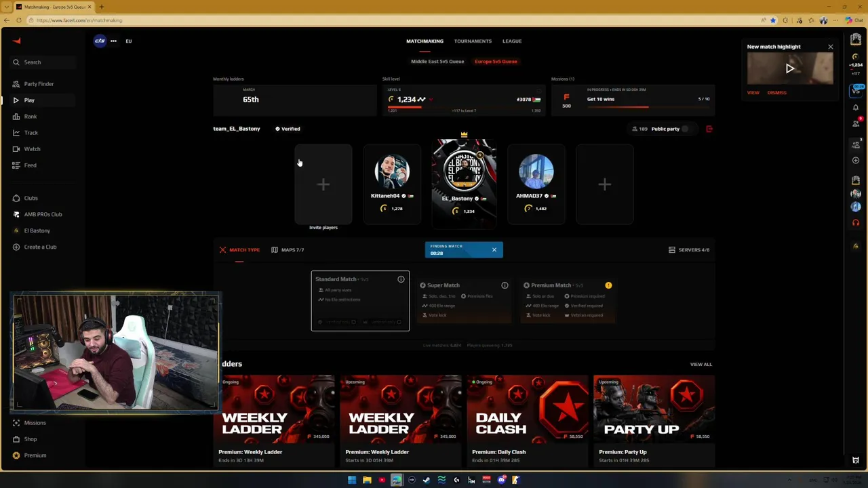
Task: Select the Match Type tab
Action: (x=239, y=250)
